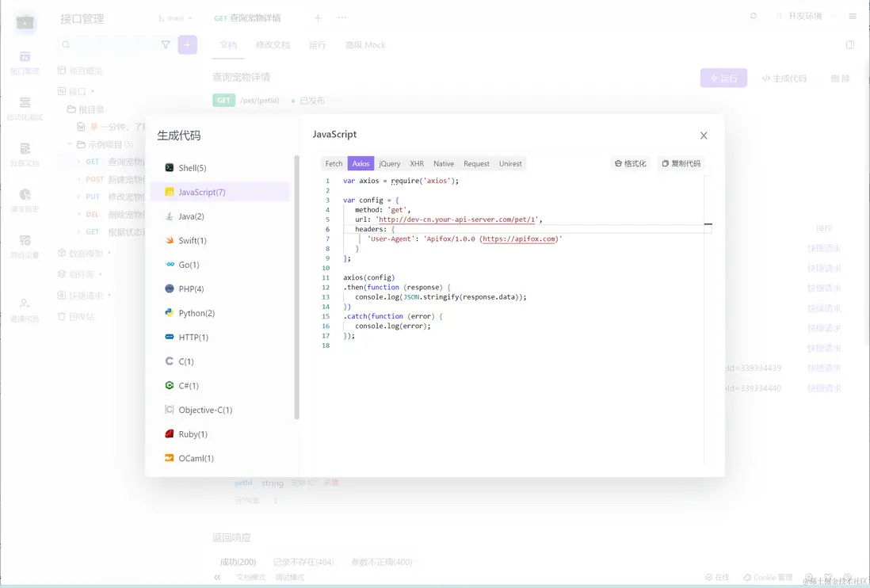
Task: Open the 开发环境 environment dropdown
Action: pyautogui.click(x=804, y=16)
